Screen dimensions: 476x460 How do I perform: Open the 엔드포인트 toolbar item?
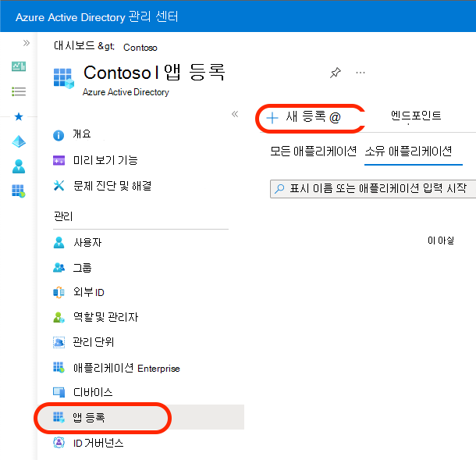(416, 116)
